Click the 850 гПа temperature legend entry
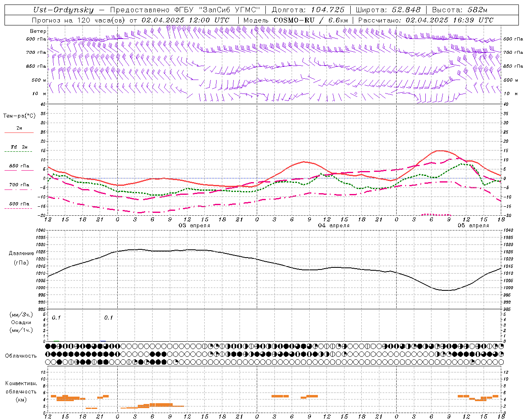This screenshot has height=420, width=525. [x=19, y=166]
